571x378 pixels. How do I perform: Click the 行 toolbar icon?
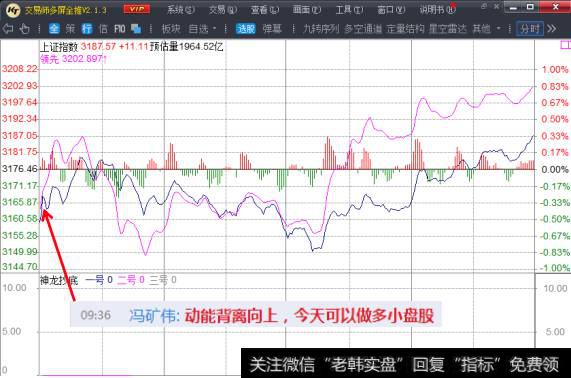pos(87,28)
